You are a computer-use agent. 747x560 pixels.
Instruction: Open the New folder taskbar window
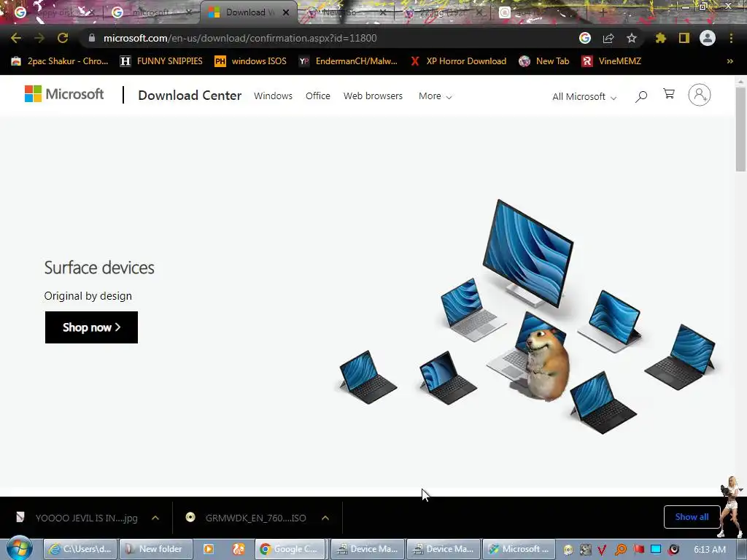(x=156, y=549)
